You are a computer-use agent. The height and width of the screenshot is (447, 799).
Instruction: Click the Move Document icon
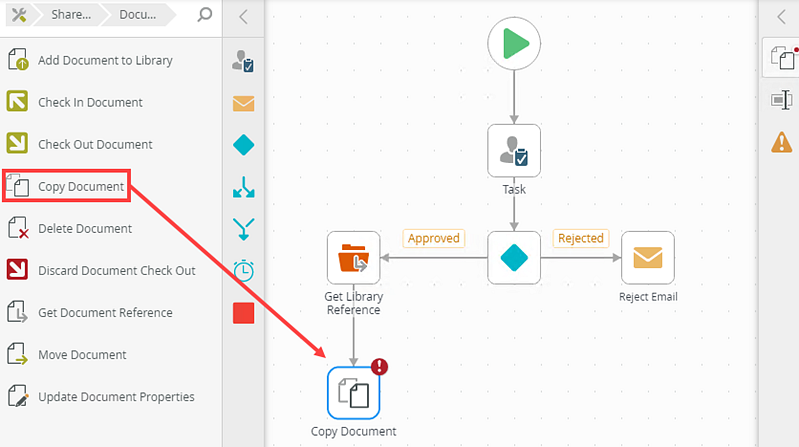click(x=18, y=354)
